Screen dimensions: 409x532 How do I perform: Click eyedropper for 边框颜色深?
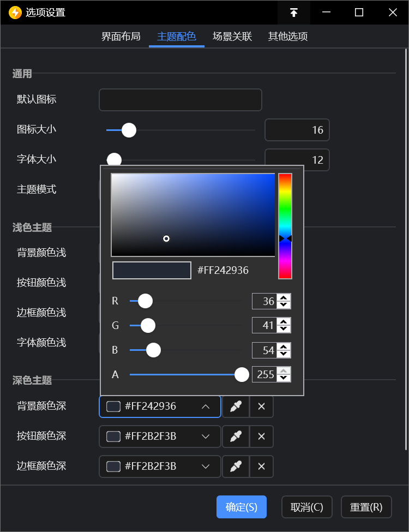tap(236, 467)
